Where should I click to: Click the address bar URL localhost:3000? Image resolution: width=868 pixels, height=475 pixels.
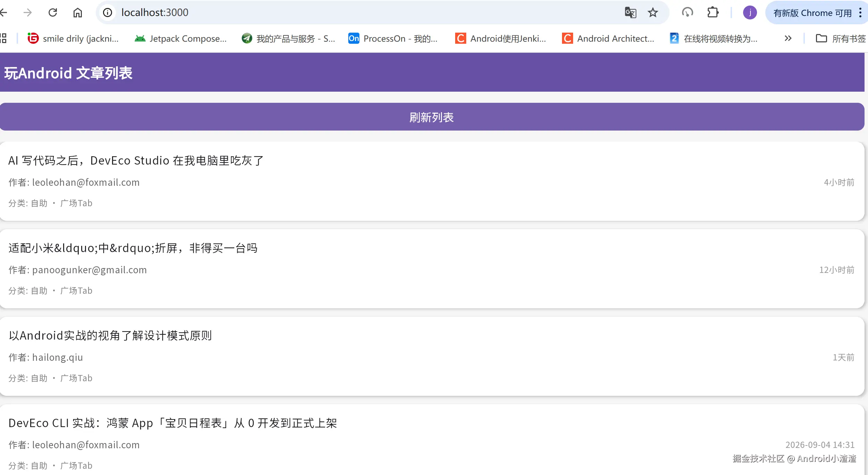click(155, 12)
